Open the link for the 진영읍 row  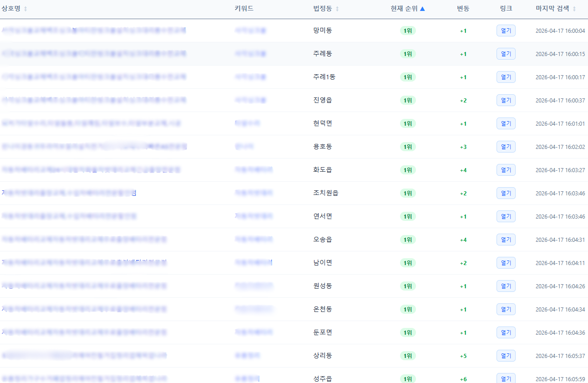coord(506,100)
